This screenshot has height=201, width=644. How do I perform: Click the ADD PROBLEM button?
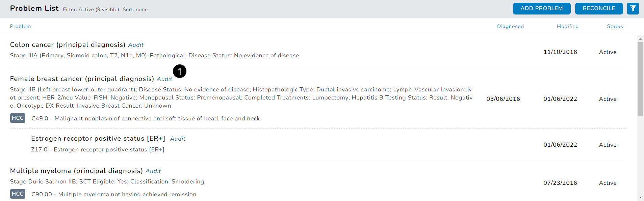click(x=541, y=8)
